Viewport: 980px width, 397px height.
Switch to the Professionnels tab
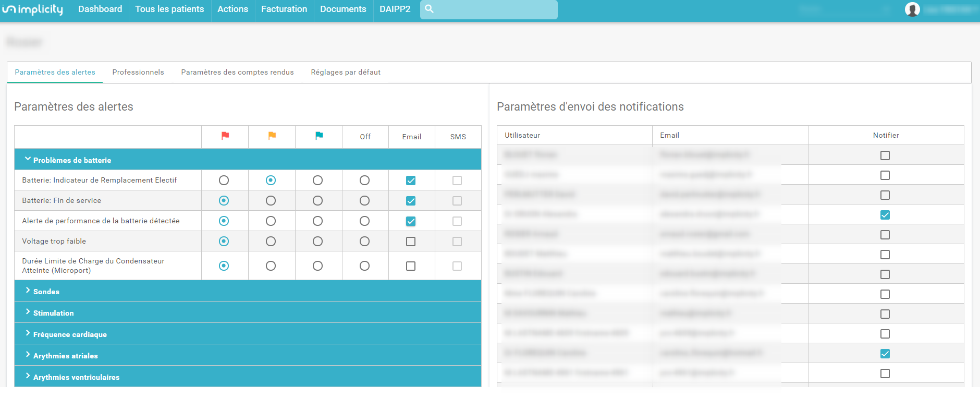[x=138, y=72]
